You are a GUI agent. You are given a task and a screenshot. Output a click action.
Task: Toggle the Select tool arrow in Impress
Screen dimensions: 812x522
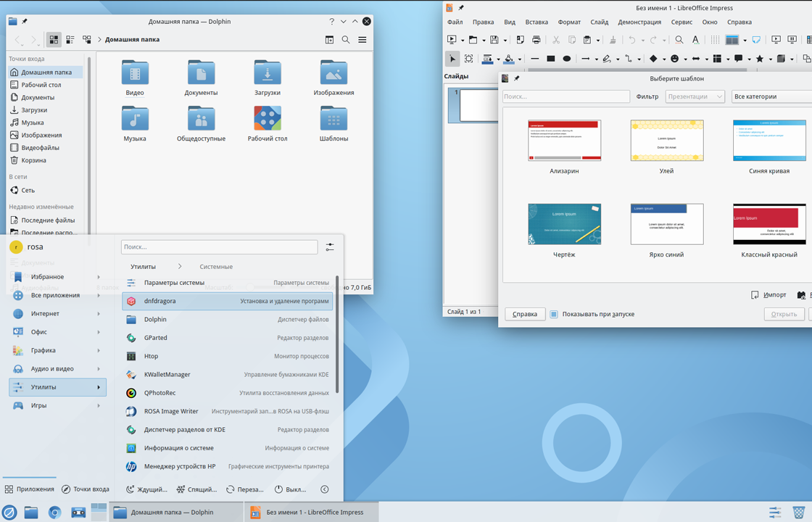(x=452, y=59)
